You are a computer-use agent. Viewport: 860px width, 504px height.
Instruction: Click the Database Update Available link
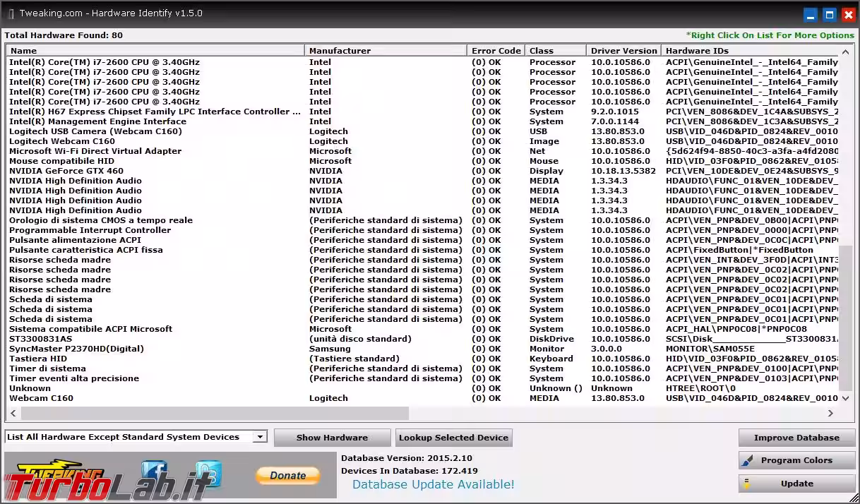(x=433, y=484)
